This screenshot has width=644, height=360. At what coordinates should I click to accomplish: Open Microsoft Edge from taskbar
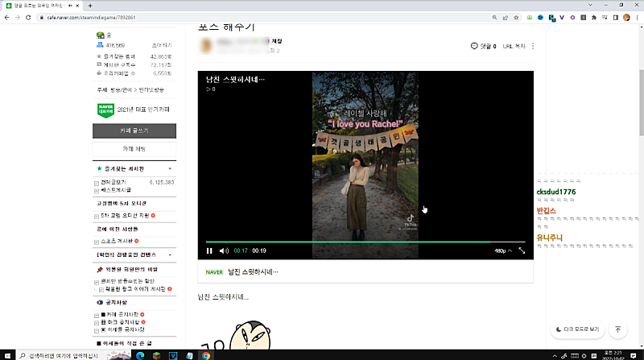click(140, 355)
